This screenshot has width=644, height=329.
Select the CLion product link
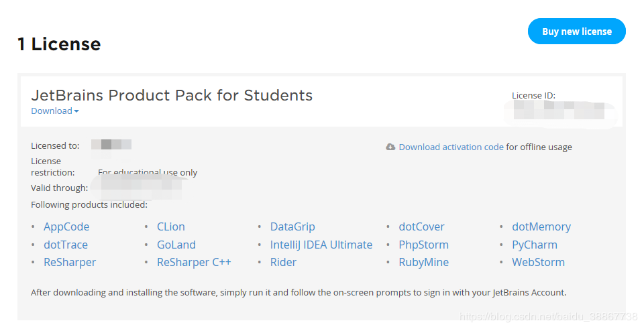(171, 227)
